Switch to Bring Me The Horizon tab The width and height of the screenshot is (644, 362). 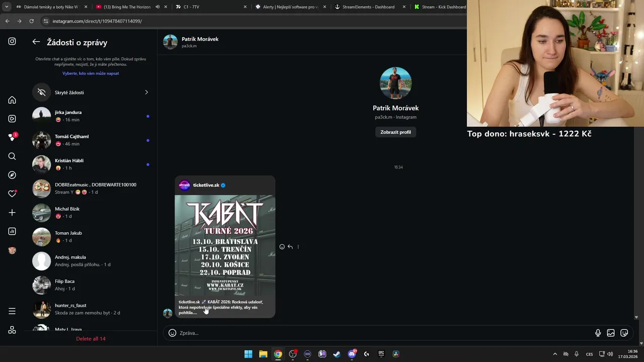click(x=128, y=7)
